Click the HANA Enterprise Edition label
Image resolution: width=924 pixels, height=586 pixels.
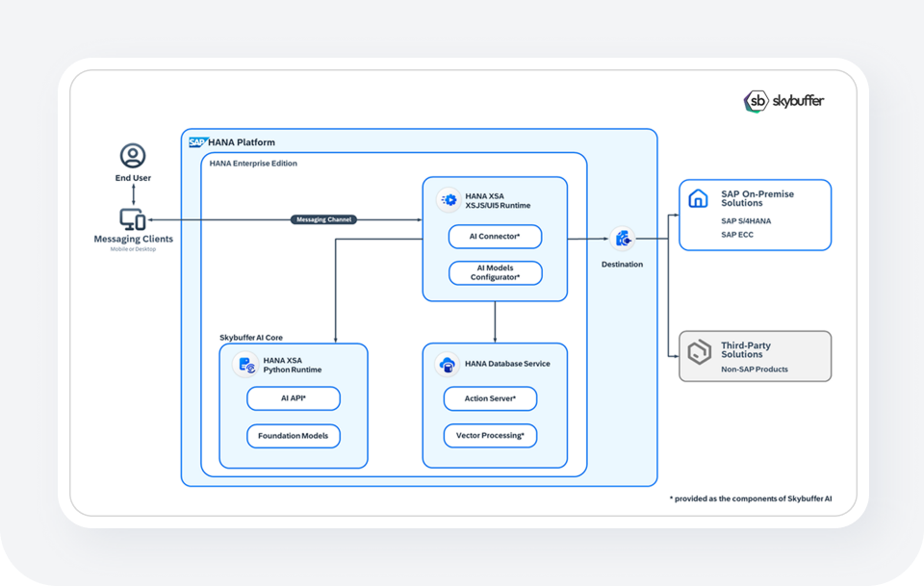click(x=253, y=164)
